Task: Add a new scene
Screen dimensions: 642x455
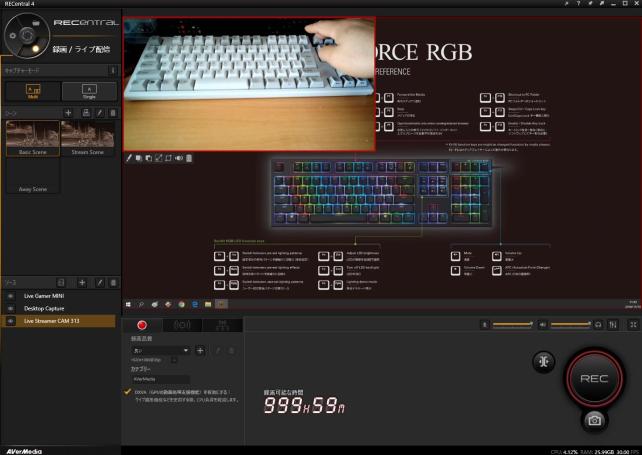Action: coord(68,113)
